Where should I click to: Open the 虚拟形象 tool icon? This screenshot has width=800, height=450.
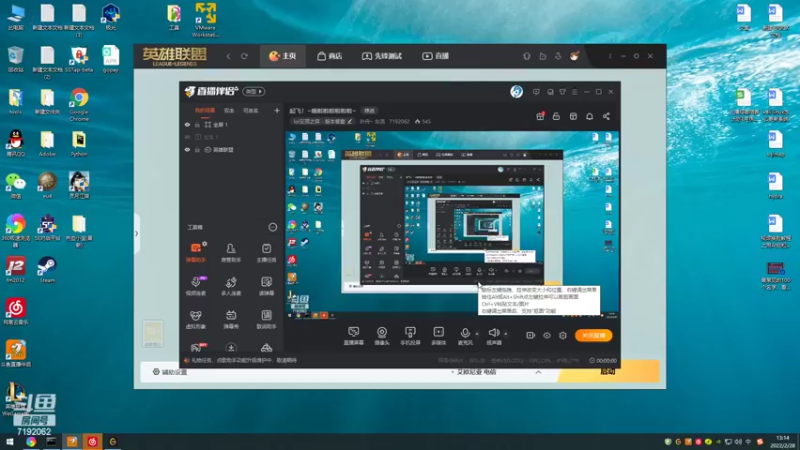[x=195, y=319]
